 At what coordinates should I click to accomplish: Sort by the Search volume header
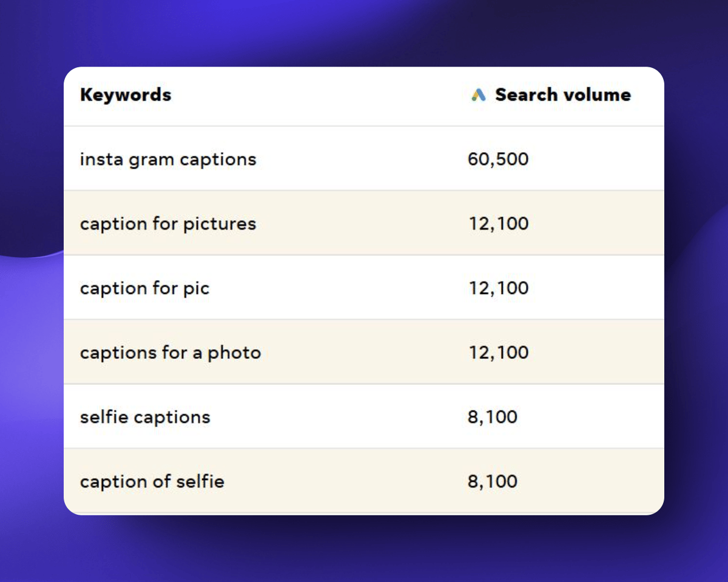pos(562,95)
